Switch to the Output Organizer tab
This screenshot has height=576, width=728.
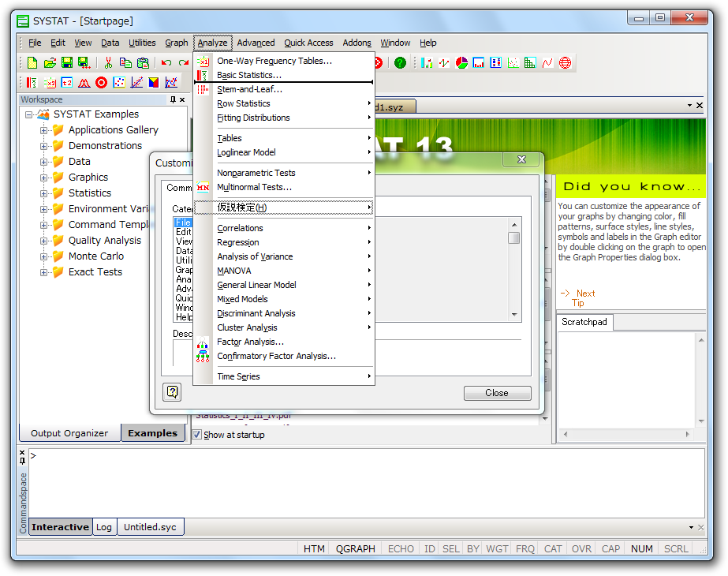click(69, 433)
